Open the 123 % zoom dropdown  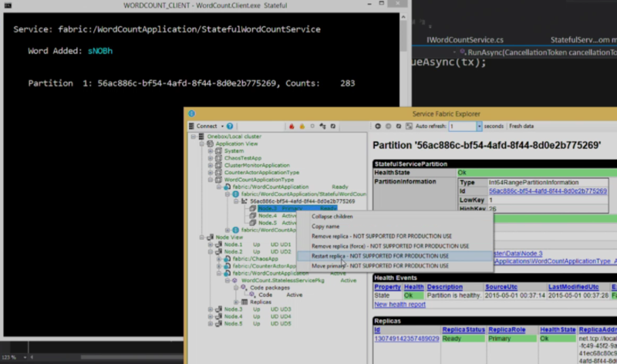click(25, 357)
